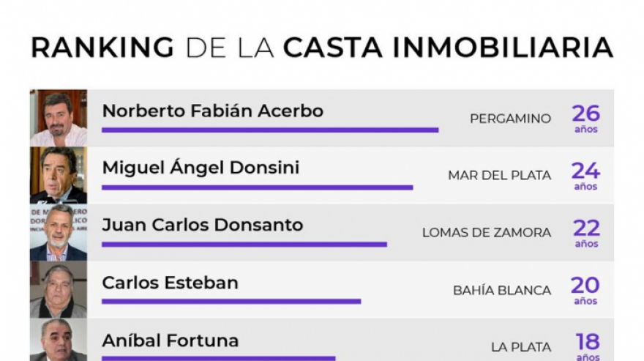
Task: Click the MAR DEL PLATA label
Action: pos(499,176)
